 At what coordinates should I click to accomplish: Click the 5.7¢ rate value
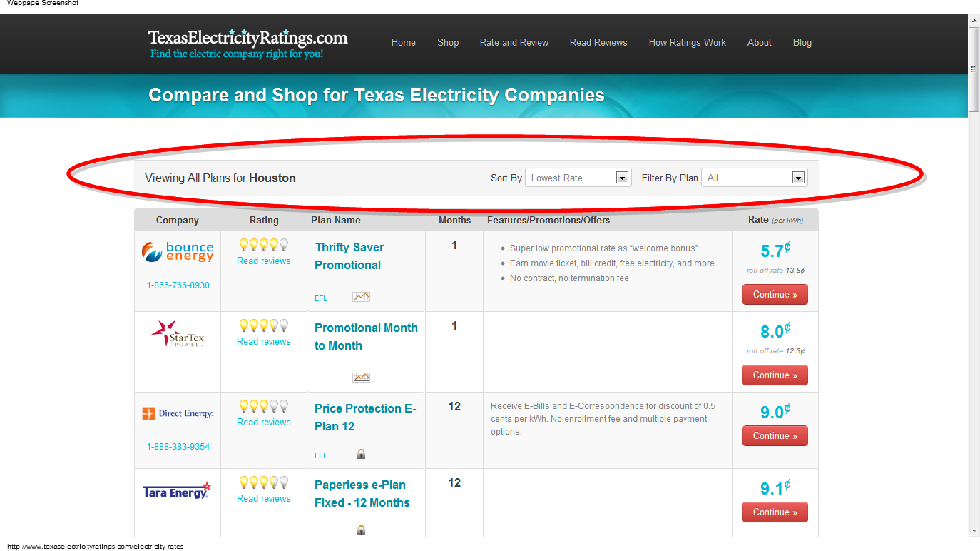pos(775,251)
